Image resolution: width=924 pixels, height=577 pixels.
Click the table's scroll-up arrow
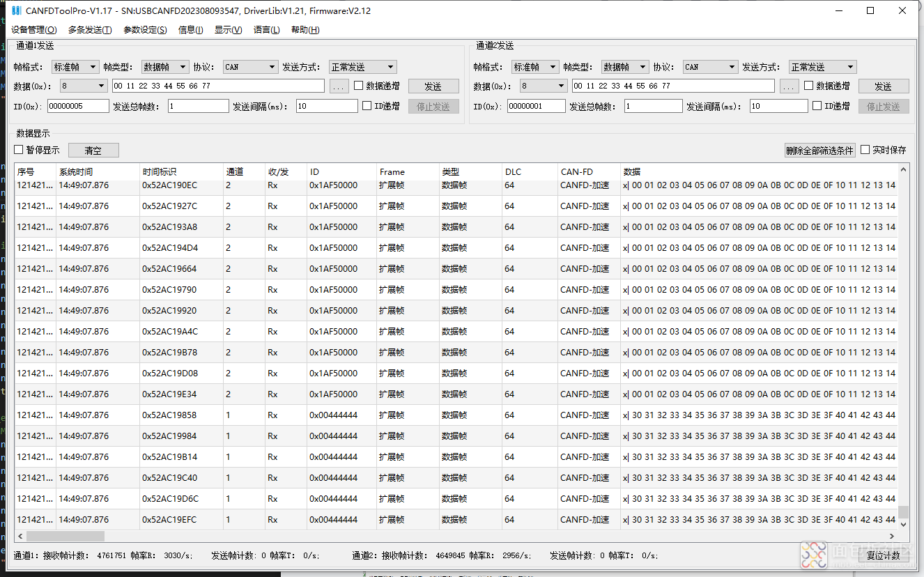[x=904, y=169]
